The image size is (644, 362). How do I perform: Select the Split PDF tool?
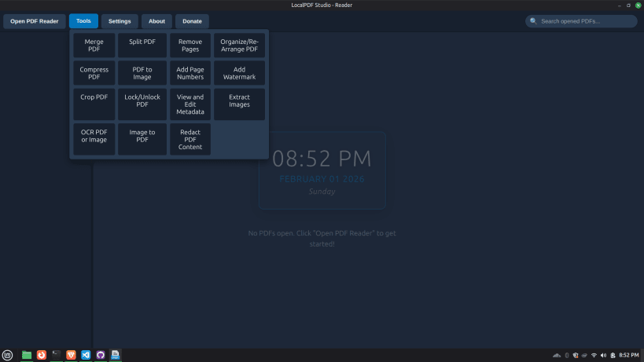[142, 45]
